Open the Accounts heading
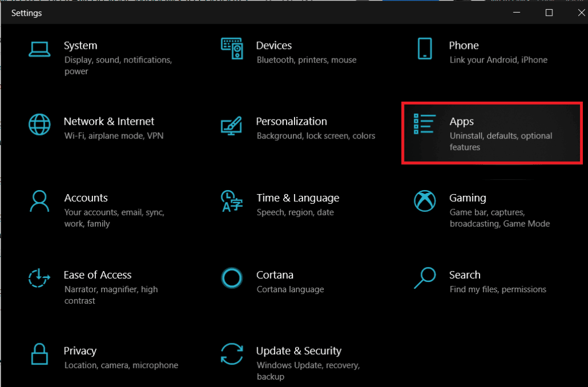The height and width of the screenshot is (387, 588). (x=86, y=198)
